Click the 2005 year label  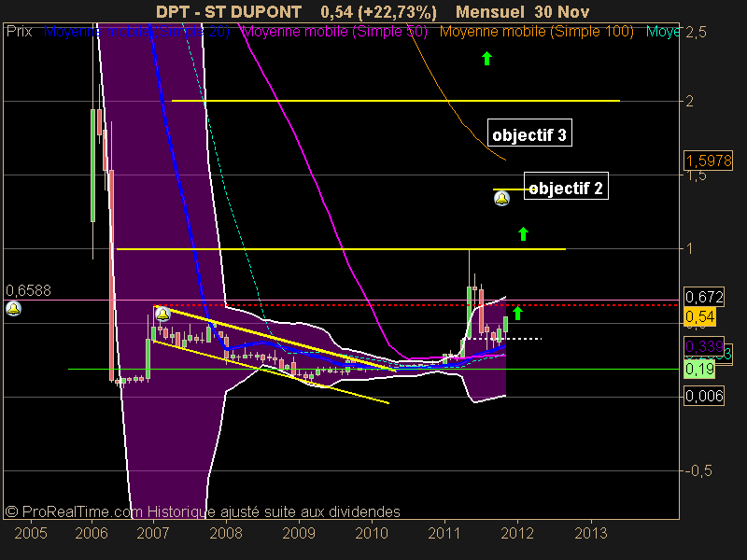click(31, 533)
